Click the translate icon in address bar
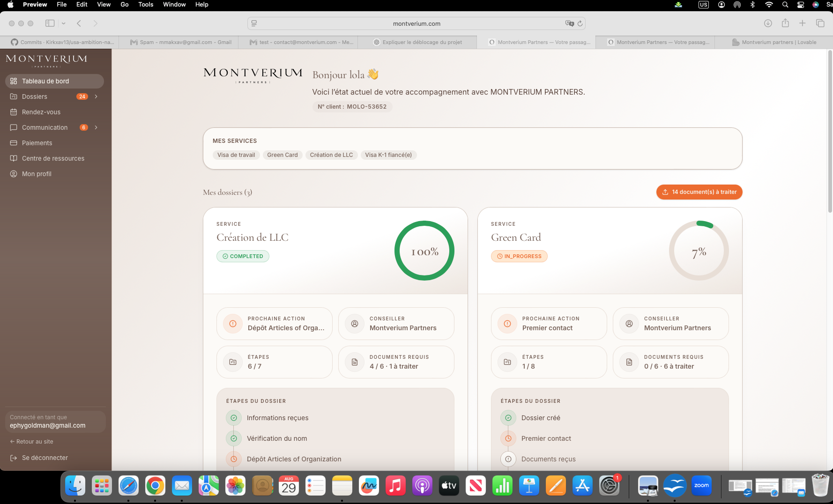This screenshot has width=833, height=504. click(x=569, y=23)
